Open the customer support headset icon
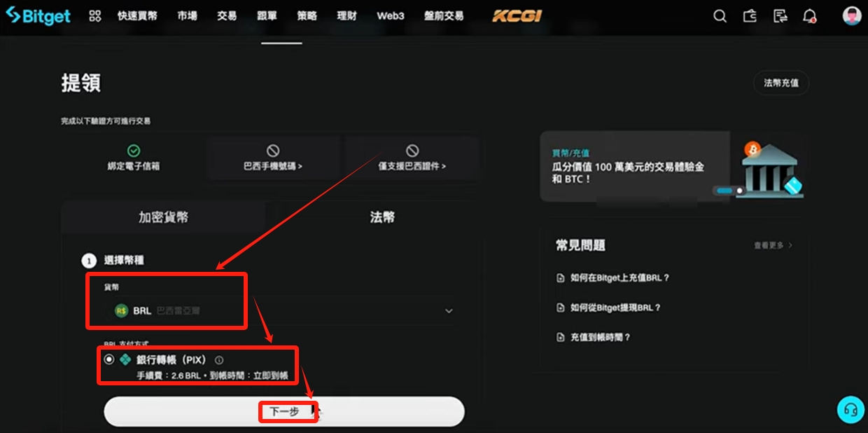 [x=850, y=410]
